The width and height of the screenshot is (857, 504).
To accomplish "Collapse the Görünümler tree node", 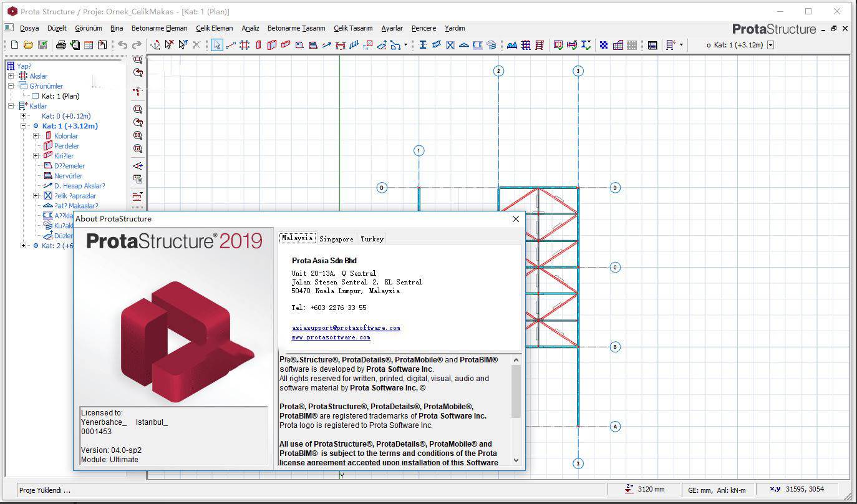I will (11, 86).
